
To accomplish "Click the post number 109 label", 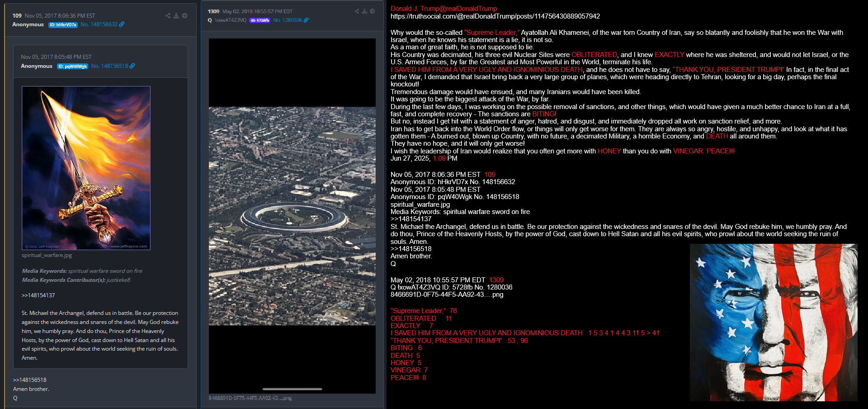I will click(17, 16).
